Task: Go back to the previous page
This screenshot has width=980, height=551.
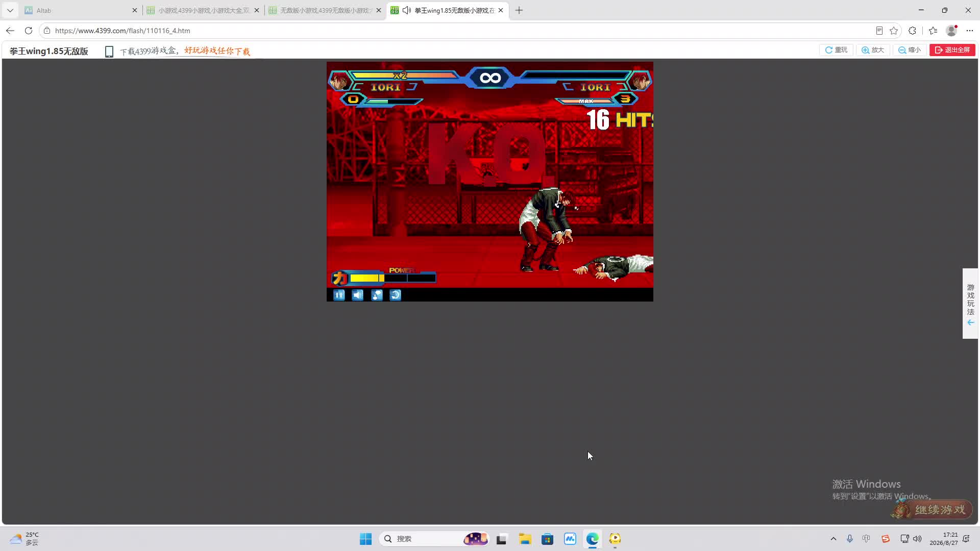Action: [10, 31]
